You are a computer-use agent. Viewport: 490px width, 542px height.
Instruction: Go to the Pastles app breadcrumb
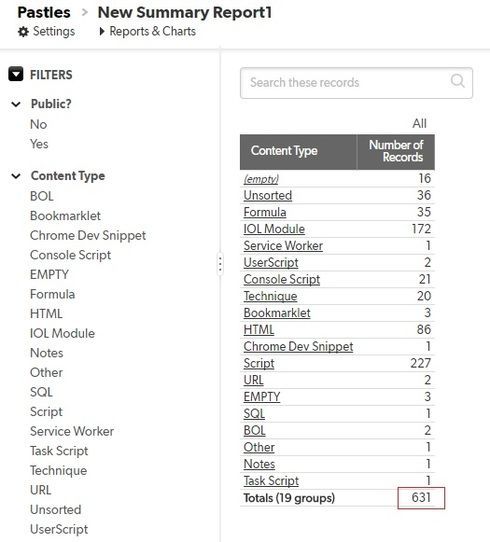pos(44,12)
